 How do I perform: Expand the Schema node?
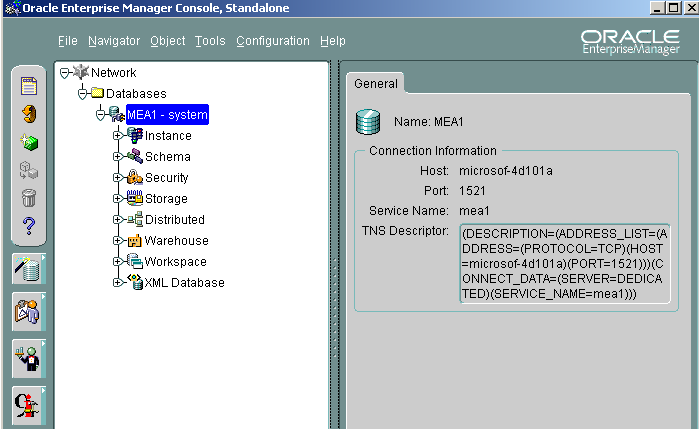117,157
